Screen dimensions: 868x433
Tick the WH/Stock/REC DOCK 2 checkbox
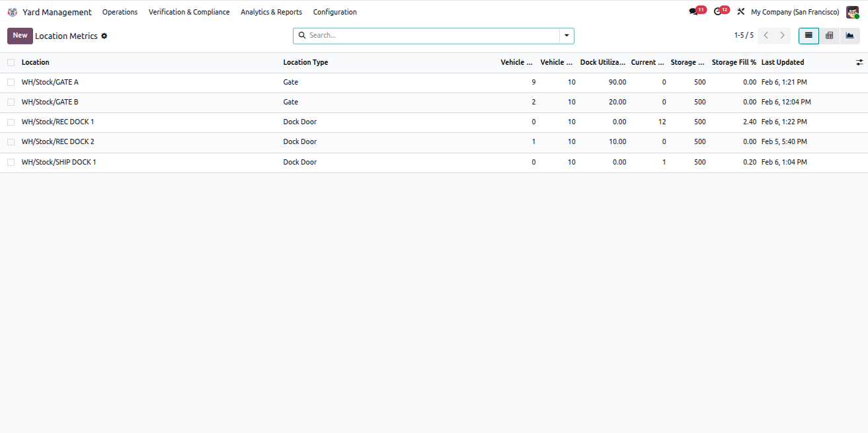tap(11, 142)
